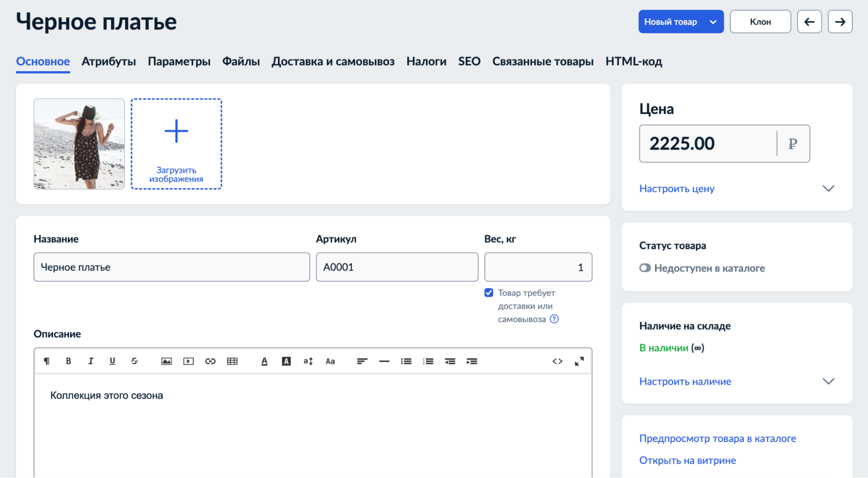Toggle italic formatting in description editor

pyautogui.click(x=90, y=361)
